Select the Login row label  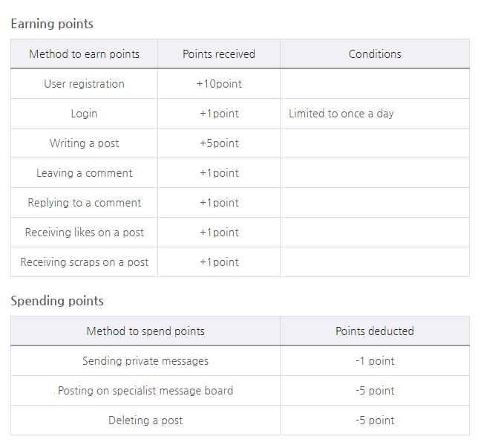(x=85, y=114)
